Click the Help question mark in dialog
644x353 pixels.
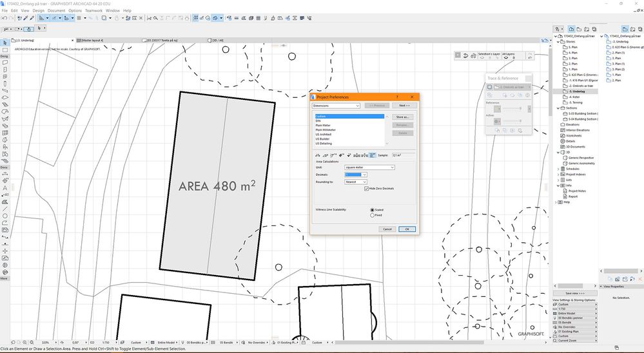click(396, 97)
